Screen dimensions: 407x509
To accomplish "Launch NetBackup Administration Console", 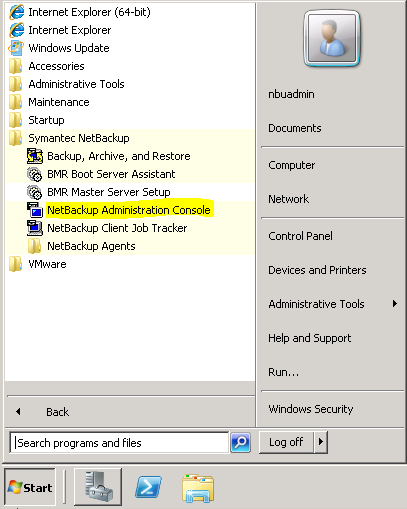I will click(x=129, y=210).
